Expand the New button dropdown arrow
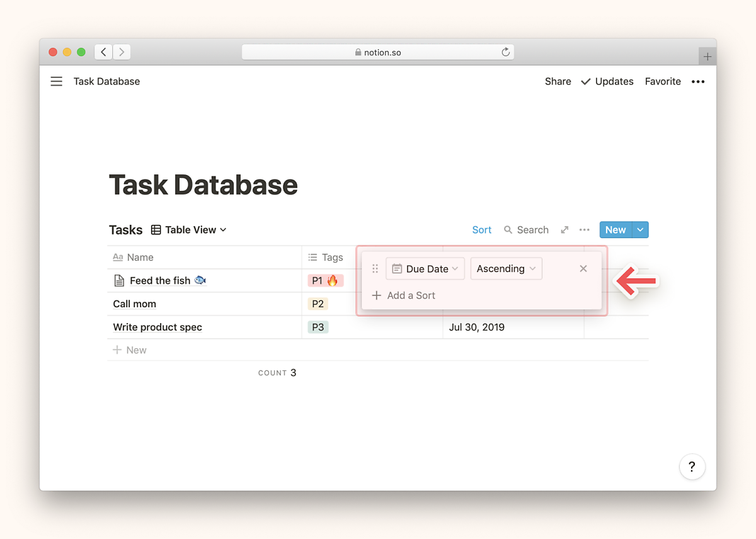 point(641,230)
